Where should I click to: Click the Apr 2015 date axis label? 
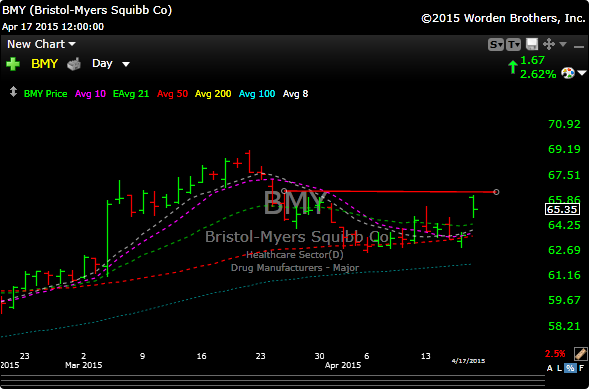tap(342, 365)
